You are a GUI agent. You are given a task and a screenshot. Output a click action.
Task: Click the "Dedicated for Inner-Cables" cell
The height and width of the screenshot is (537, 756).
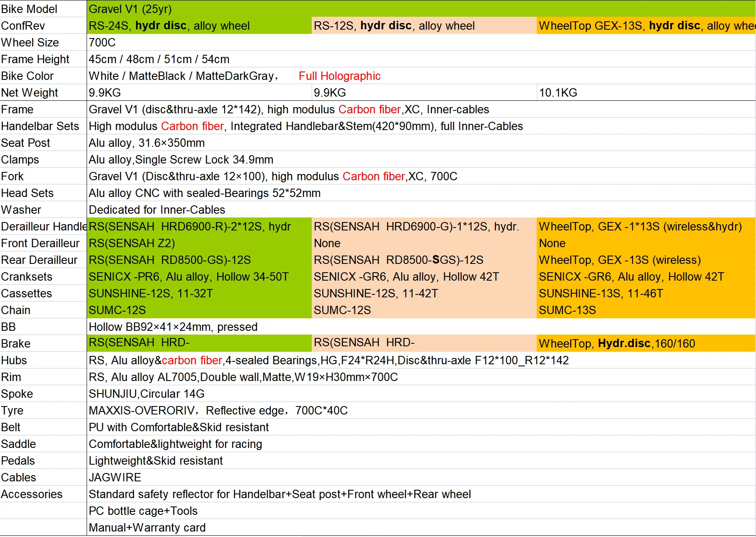[x=421, y=210]
